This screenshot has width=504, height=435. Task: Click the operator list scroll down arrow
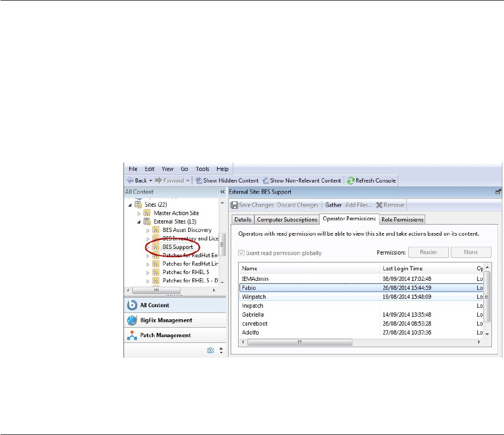pos(487,335)
